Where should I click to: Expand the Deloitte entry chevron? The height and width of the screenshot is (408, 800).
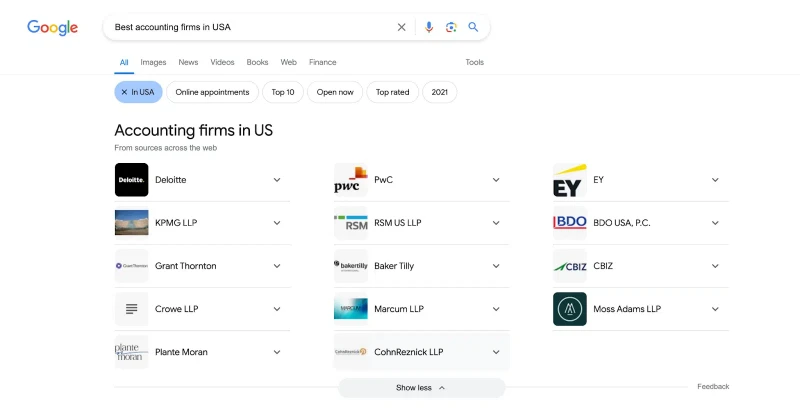click(x=277, y=180)
